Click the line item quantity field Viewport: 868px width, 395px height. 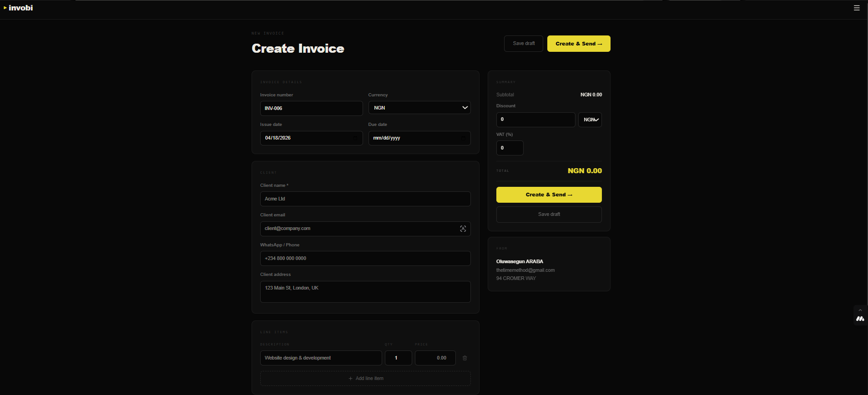399,358
